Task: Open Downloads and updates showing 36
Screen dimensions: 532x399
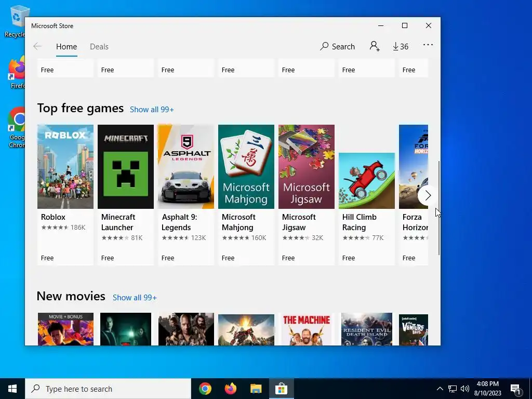Action: (401, 46)
